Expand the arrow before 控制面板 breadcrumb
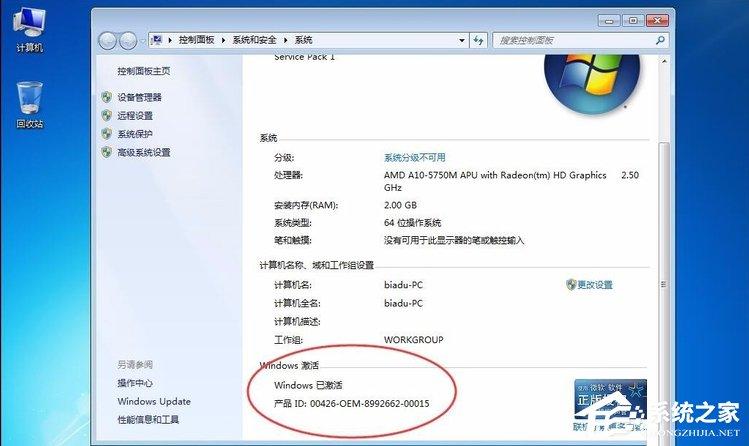 170,40
